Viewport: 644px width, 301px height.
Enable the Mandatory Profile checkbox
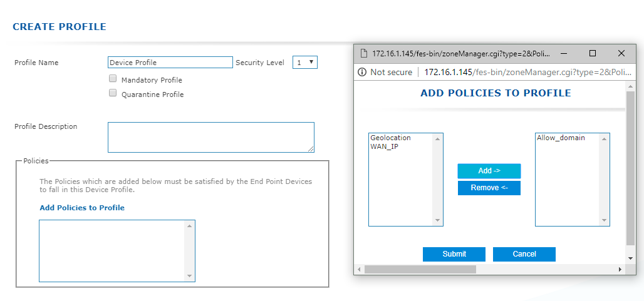coord(113,79)
